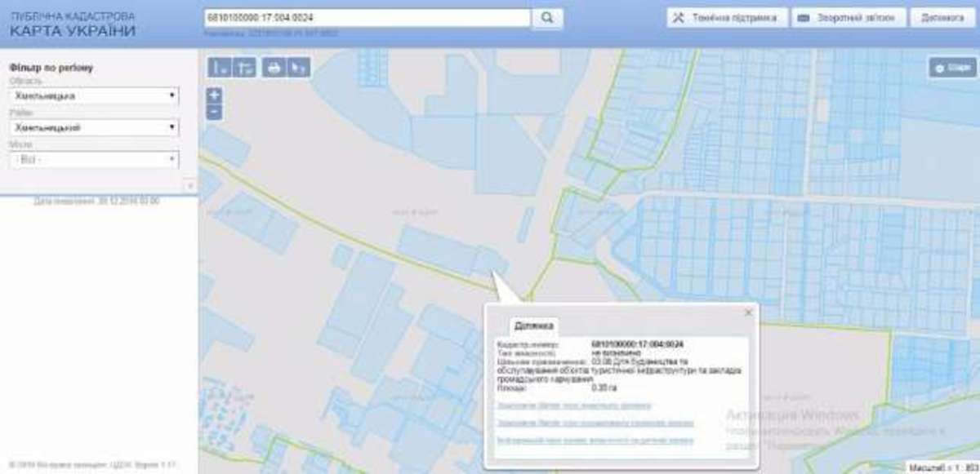Zoom in with the plus button
The image size is (980, 474).
point(214,95)
